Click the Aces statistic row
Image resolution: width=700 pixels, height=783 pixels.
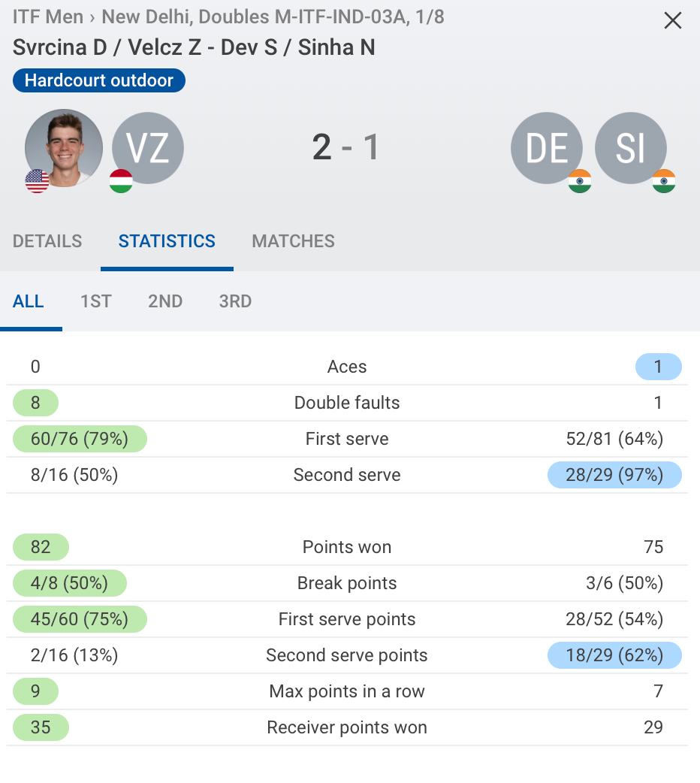tap(347, 367)
